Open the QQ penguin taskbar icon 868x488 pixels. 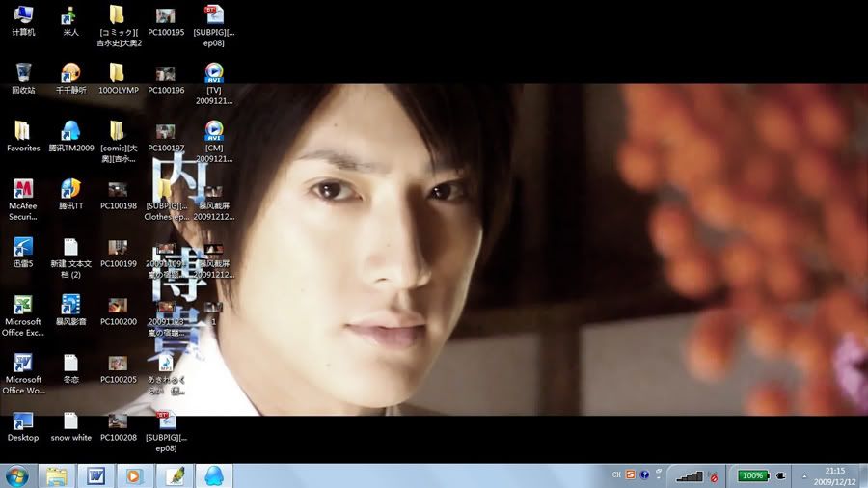214,475
